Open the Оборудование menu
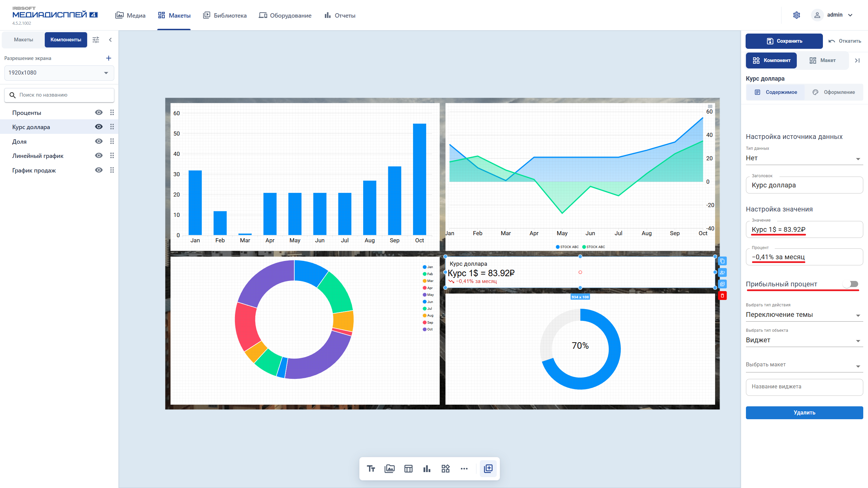 click(285, 15)
